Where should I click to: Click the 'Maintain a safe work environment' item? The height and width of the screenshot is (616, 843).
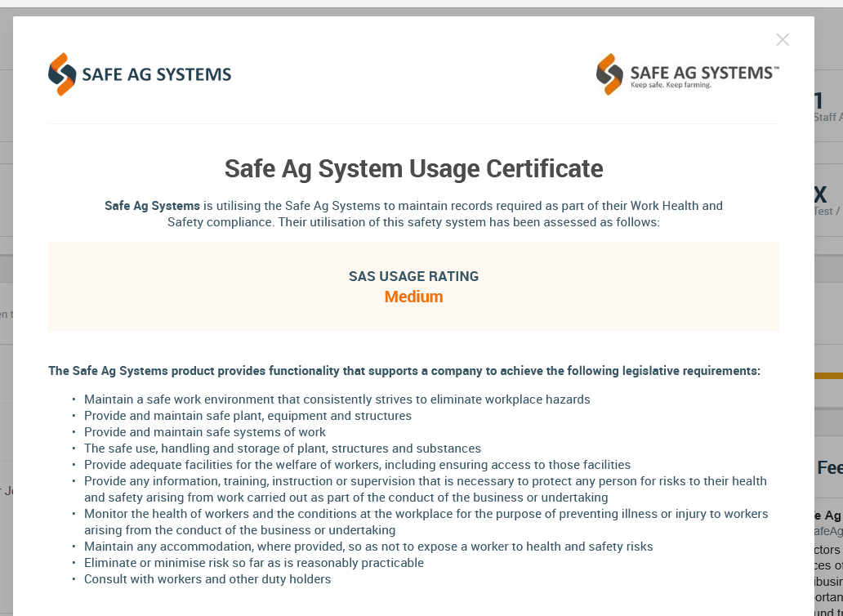[x=337, y=399]
